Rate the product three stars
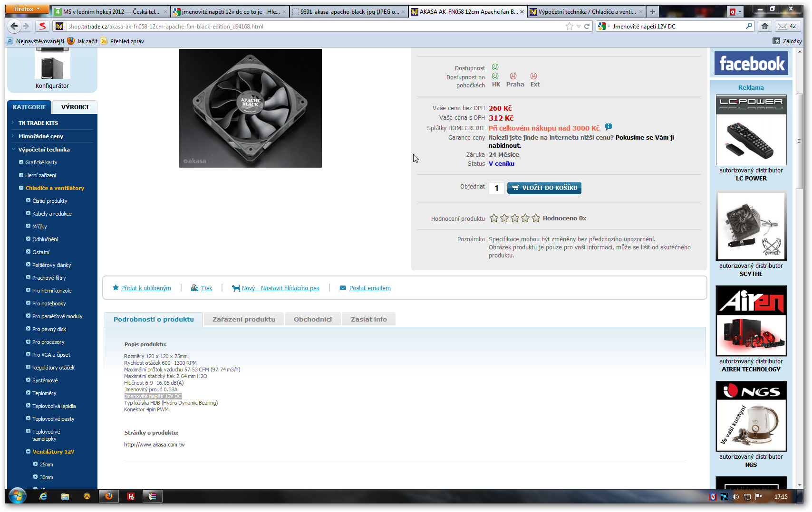812x512 pixels. [515, 218]
